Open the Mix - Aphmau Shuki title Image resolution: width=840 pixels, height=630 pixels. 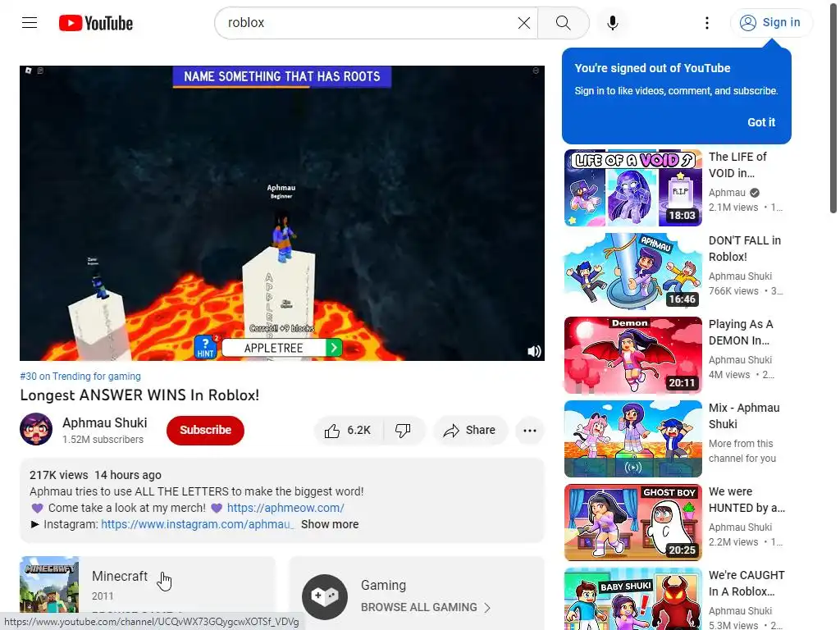pyautogui.click(x=744, y=416)
